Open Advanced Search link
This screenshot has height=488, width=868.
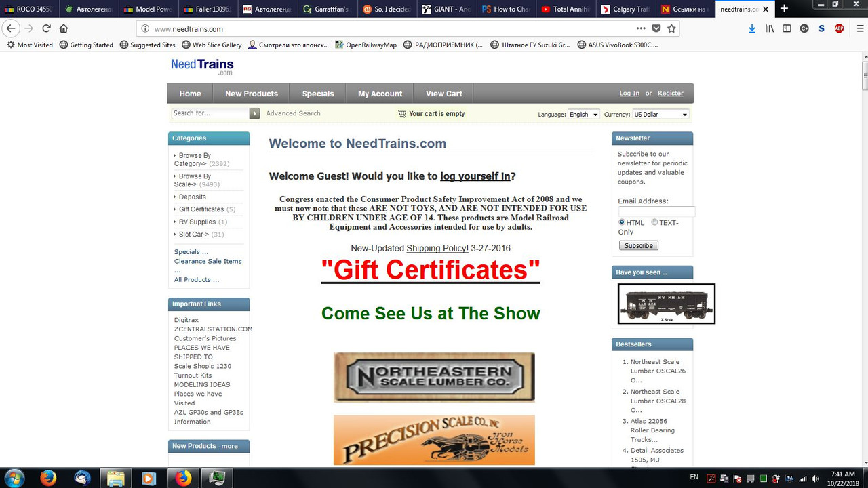(x=293, y=113)
